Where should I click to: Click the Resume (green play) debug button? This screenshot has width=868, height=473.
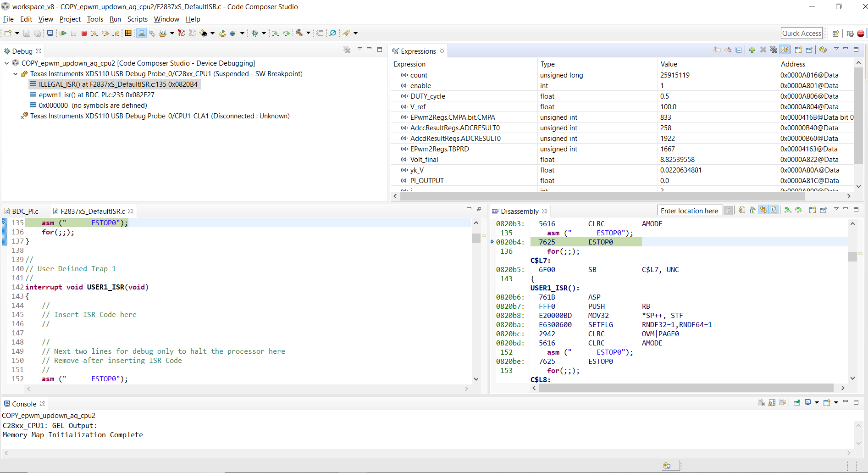click(x=63, y=33)
